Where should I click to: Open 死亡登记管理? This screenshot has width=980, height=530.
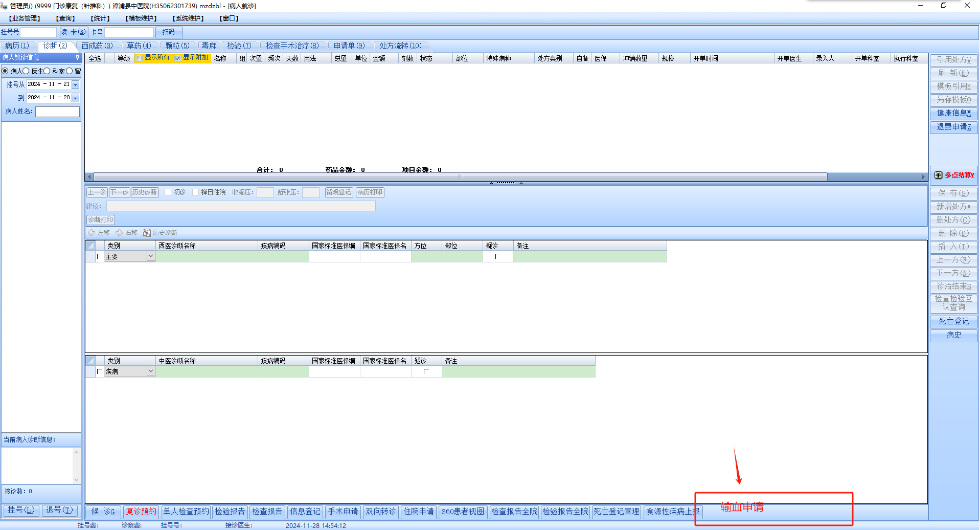(x=617, y=512)
